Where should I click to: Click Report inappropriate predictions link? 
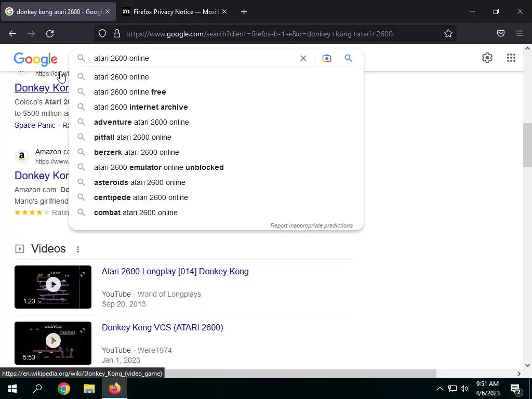312,225
